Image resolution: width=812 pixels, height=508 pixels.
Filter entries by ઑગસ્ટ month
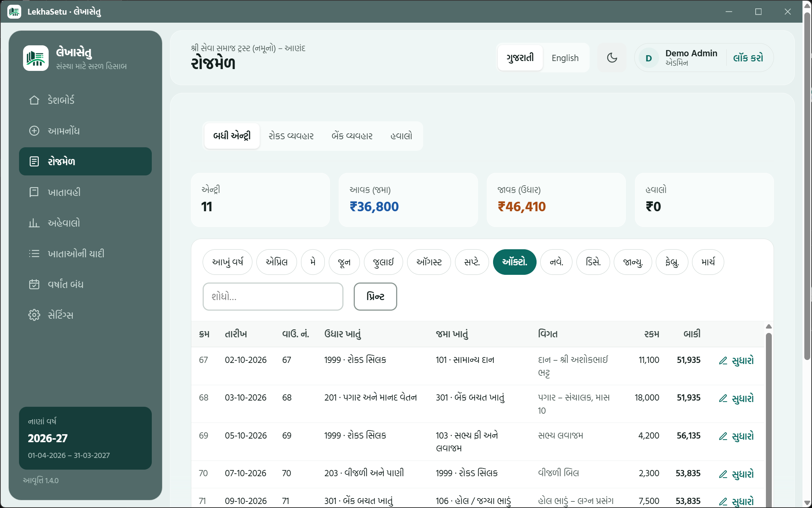(x=429, y=262)
